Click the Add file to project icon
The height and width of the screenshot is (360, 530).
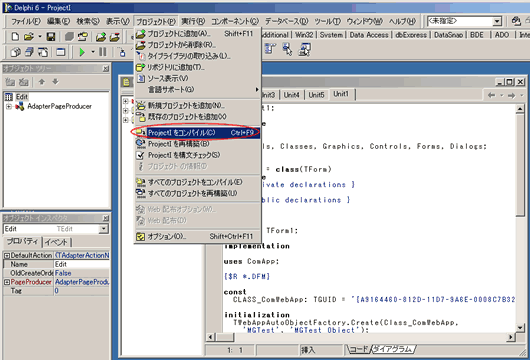[x=100, y=36]
